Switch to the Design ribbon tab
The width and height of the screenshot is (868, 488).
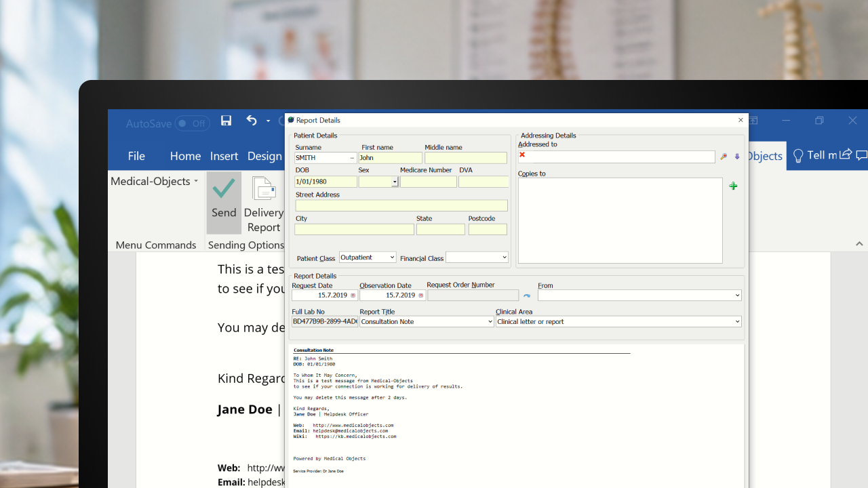click(264, 156)
